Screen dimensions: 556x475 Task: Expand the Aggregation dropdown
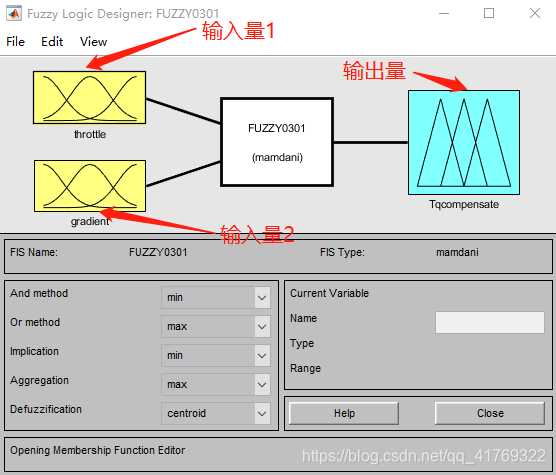tap(216, 385)
